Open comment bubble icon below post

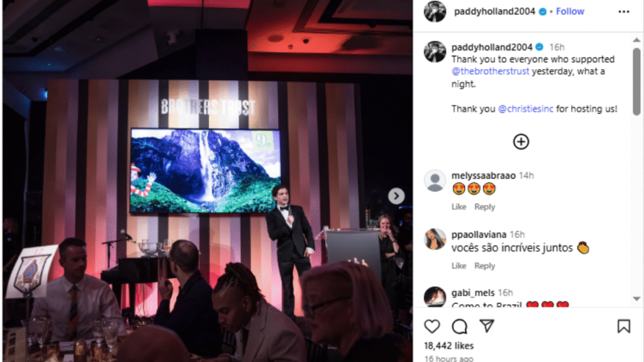[x=460, y=326]
